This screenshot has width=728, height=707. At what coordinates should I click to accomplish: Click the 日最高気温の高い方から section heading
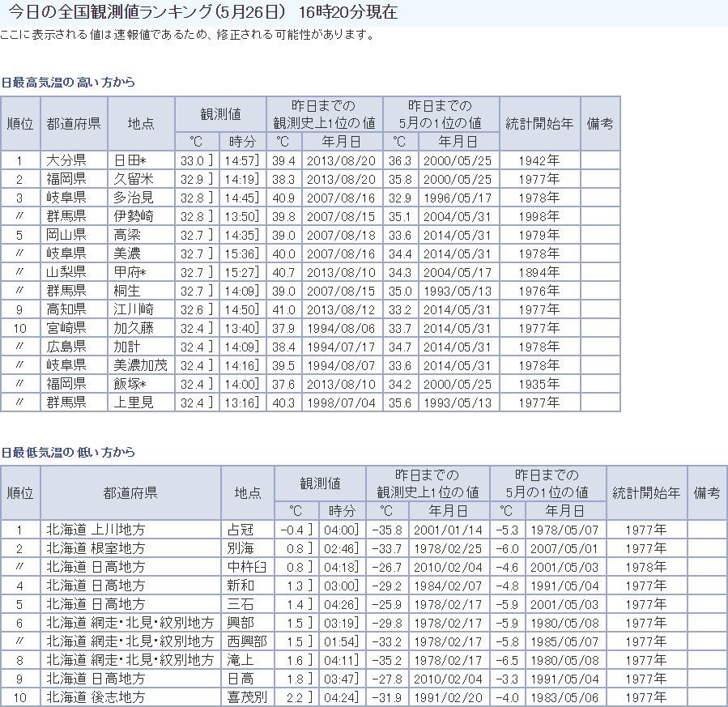(68, 83)
